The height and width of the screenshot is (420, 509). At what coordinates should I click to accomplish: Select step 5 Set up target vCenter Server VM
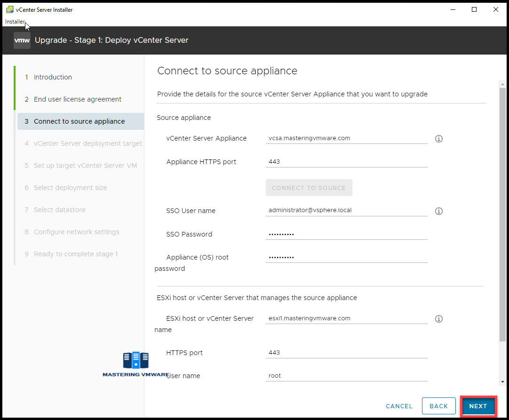click(80, 166)
